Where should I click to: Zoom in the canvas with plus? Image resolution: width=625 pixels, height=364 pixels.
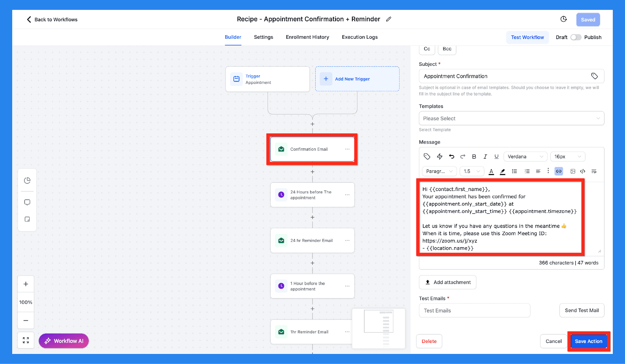click(26, 284)
